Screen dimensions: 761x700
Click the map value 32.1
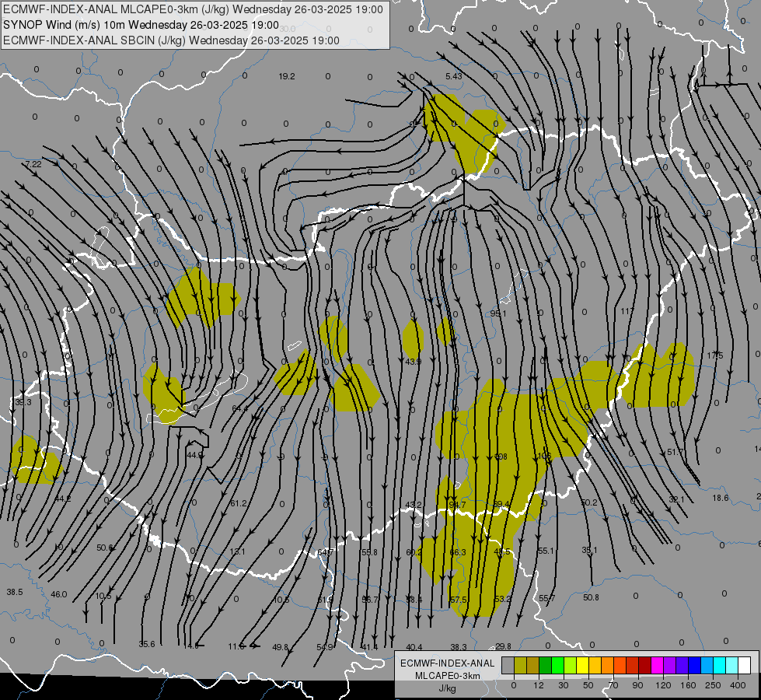pos(676,499)
